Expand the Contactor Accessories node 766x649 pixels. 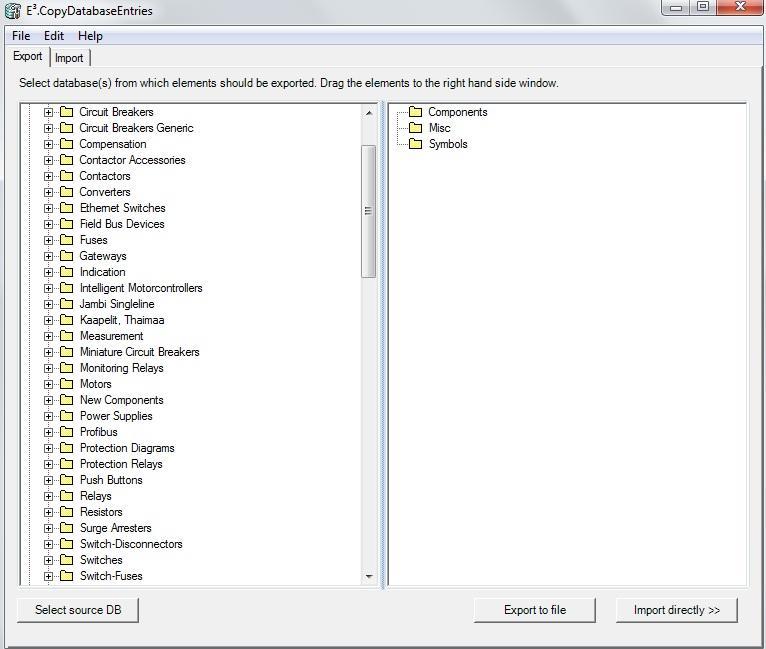[x=48, y=160]
